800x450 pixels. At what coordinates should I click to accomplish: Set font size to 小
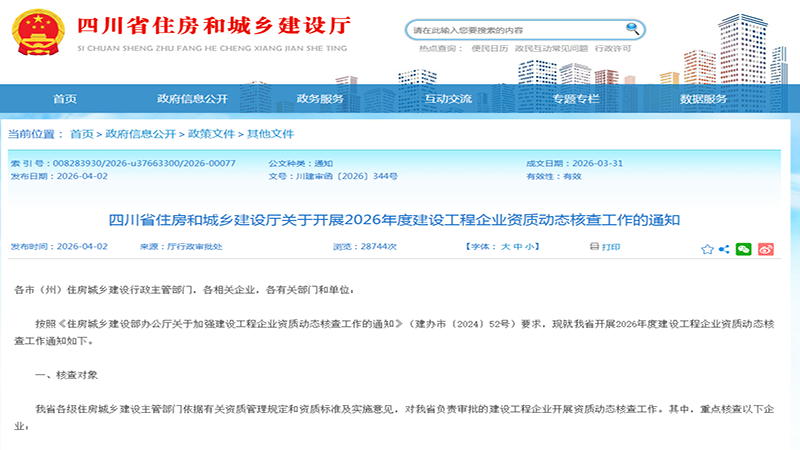coord(530,246)
